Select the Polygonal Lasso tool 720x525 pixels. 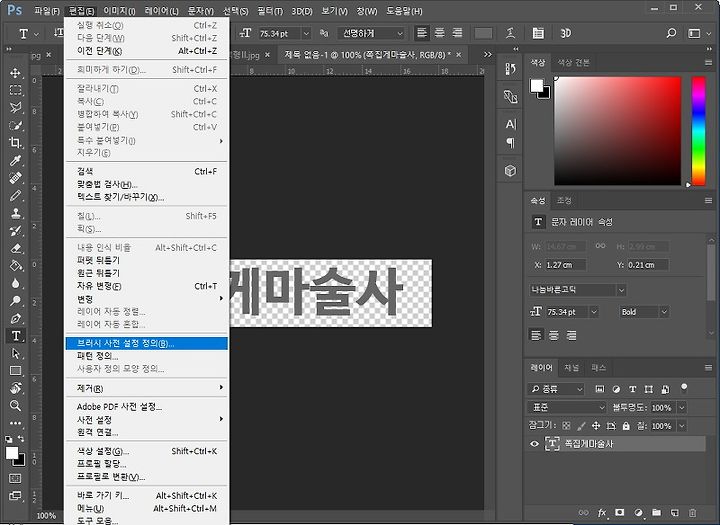15,107
